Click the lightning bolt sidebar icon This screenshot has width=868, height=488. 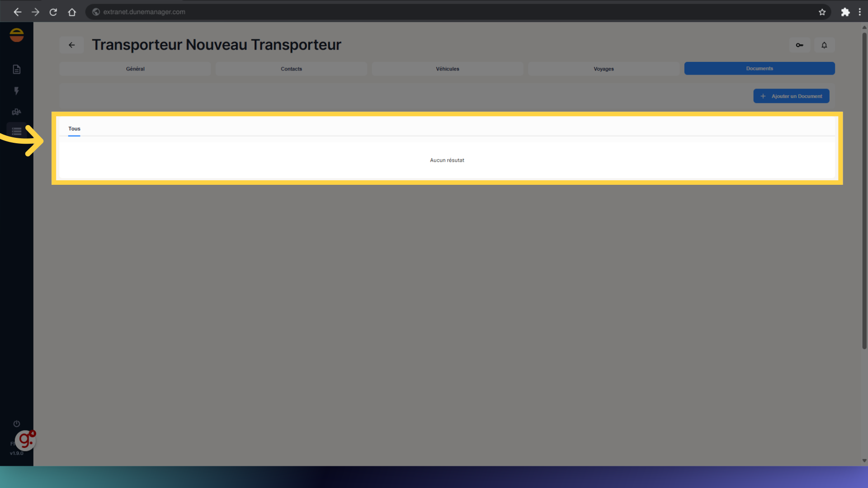tap(17, 91)
